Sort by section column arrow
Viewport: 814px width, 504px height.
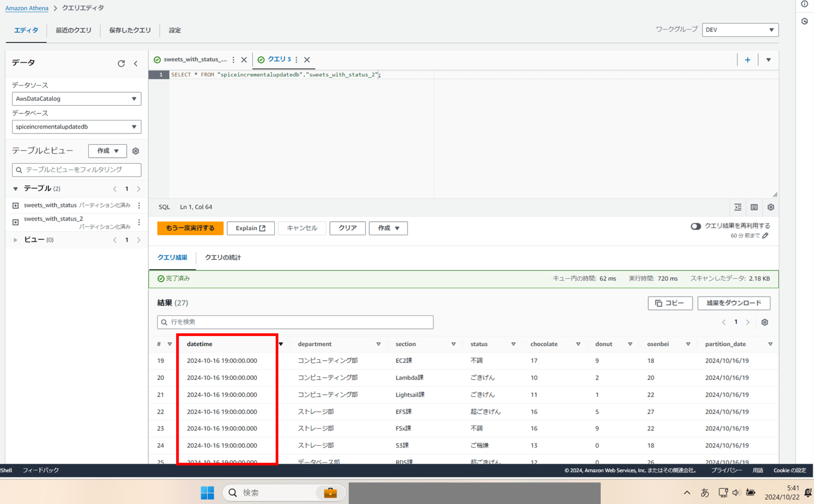coord(453,344)
